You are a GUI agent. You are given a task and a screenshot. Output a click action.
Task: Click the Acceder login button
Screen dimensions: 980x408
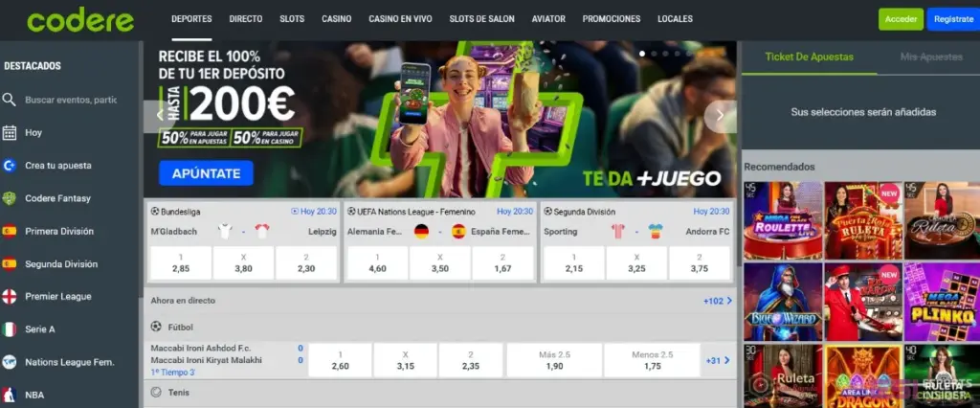click(x=901, y=19)
